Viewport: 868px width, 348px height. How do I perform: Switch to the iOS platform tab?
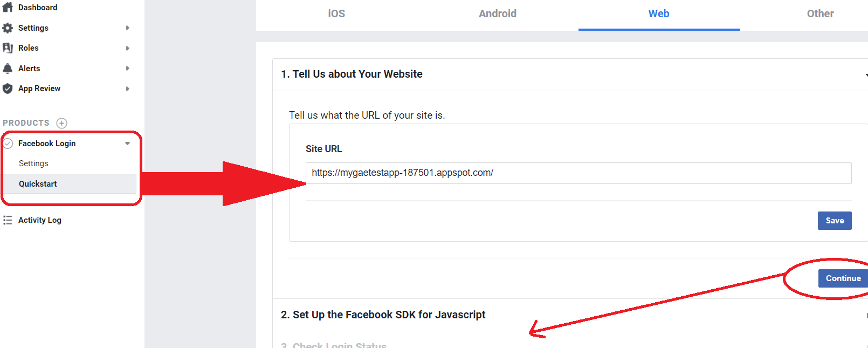pyautogui.click(x=336, y=14)
